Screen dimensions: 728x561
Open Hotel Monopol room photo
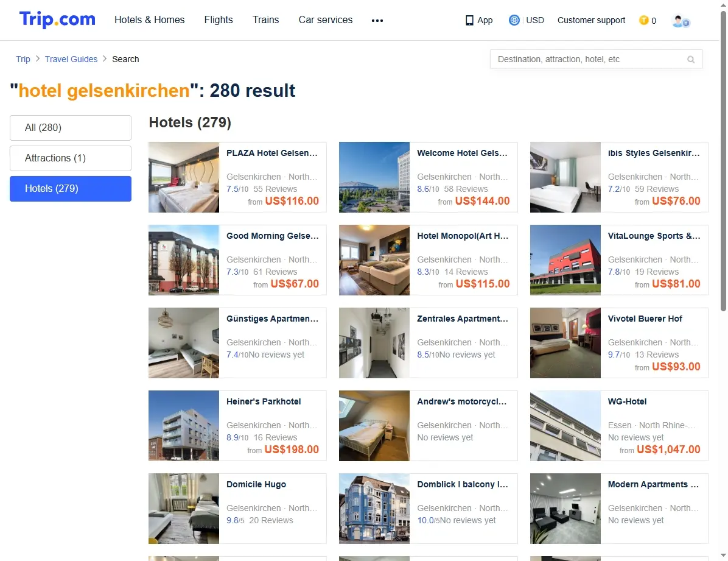(x=374, y=260)
